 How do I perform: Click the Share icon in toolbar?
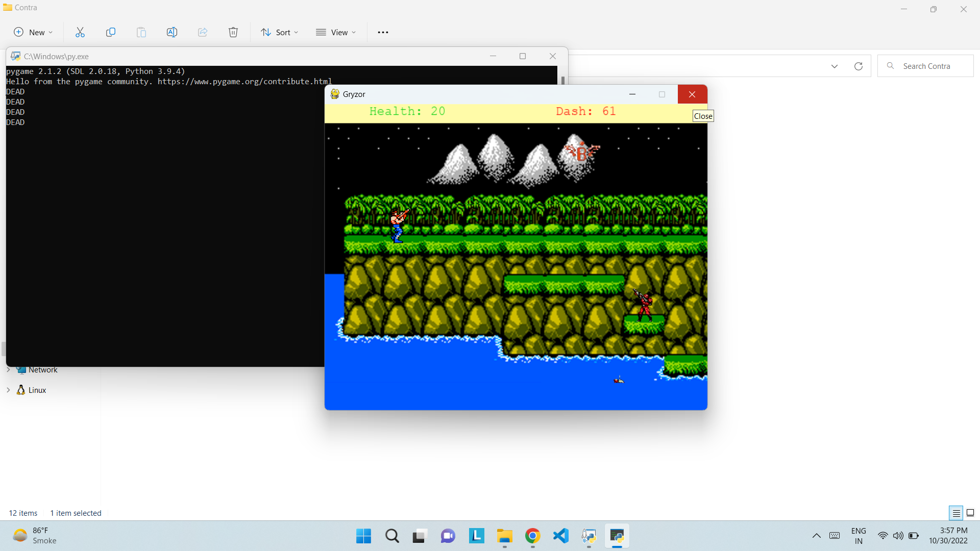click(203, 32)
